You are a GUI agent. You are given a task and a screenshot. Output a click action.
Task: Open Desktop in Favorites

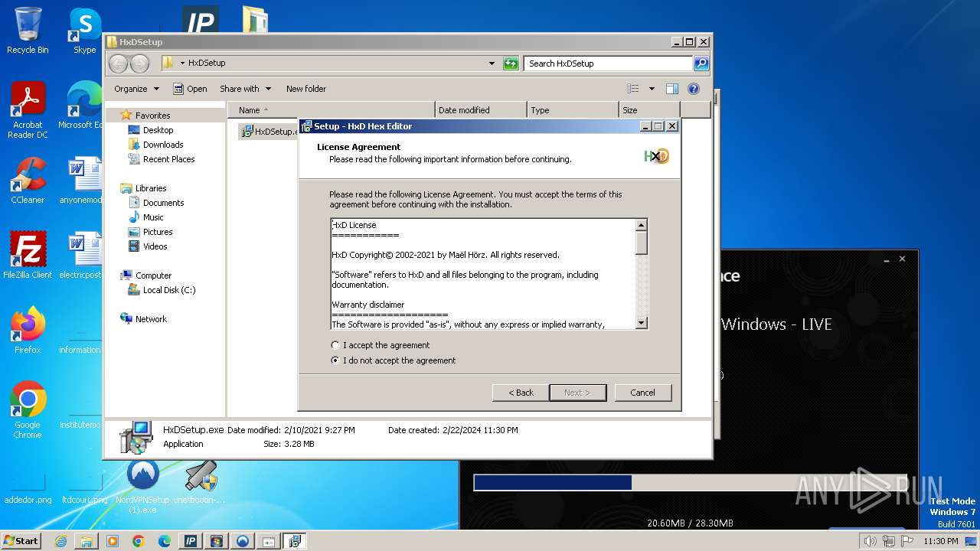coord(158,130)
